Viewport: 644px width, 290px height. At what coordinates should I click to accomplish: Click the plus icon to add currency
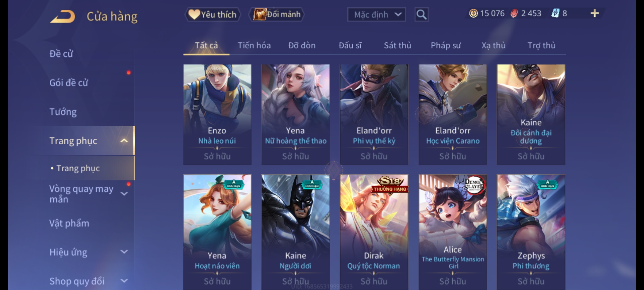coord(595,13)
